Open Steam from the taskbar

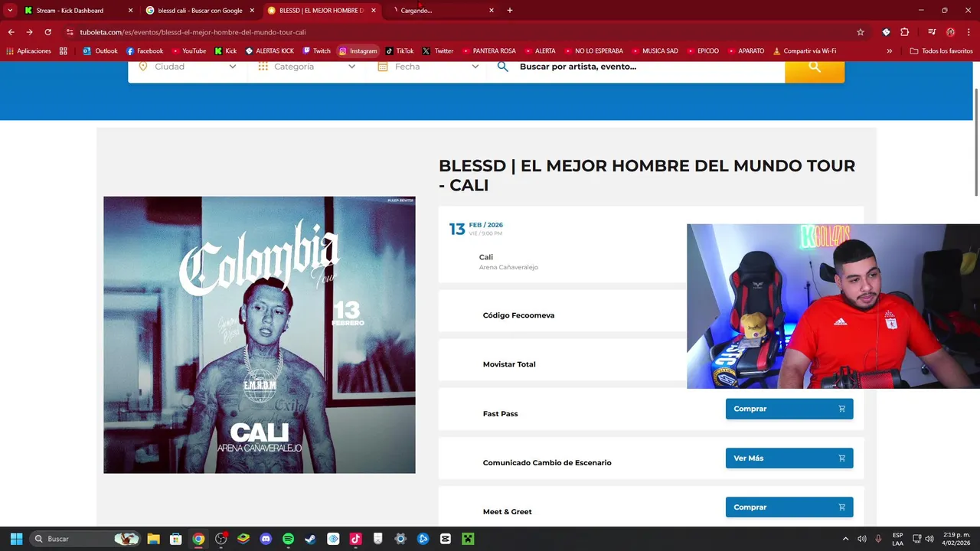(310, 539)
